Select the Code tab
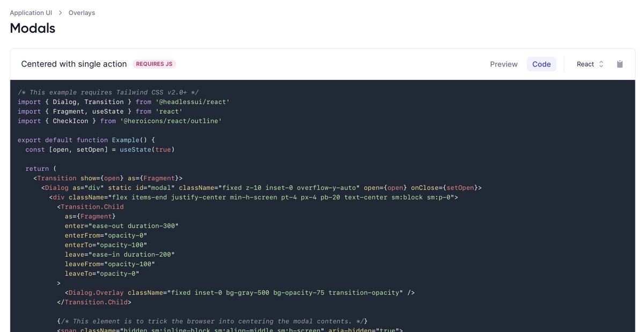This screenshot has height=332, width=644. point(541,64)
